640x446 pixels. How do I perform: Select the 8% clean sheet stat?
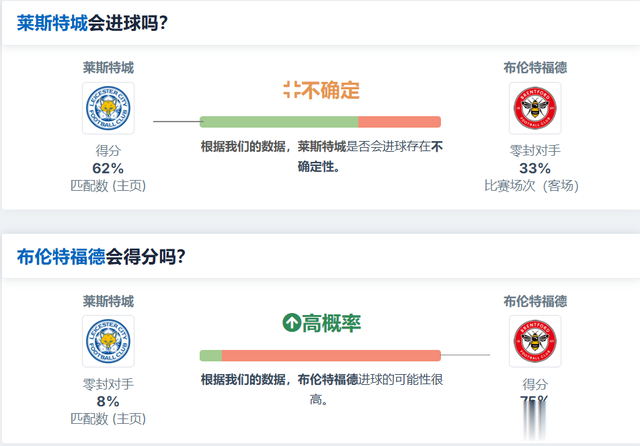[108, 402]
